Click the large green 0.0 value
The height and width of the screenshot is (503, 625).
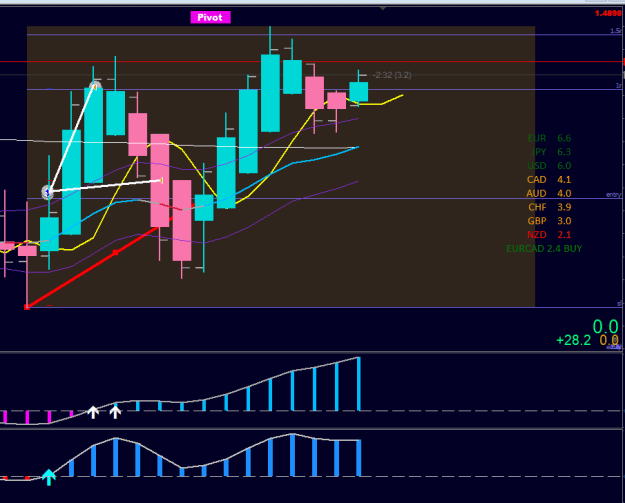[605, 327]
